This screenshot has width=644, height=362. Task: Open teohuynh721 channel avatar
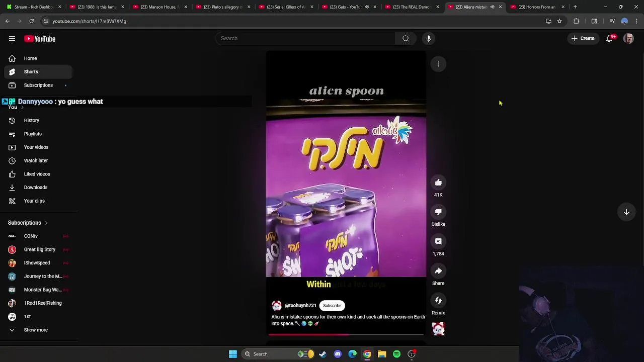point(277,306)
